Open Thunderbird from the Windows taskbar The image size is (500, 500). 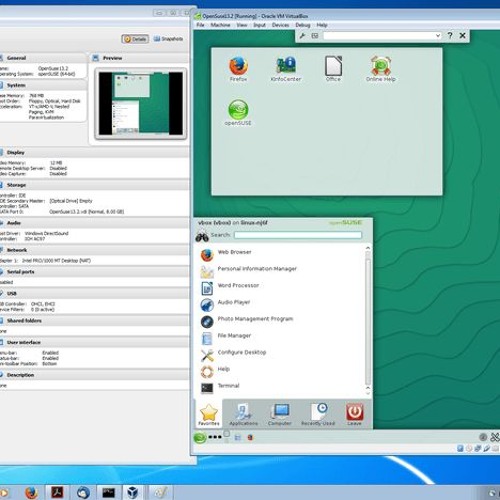click(x=83, y=493)
